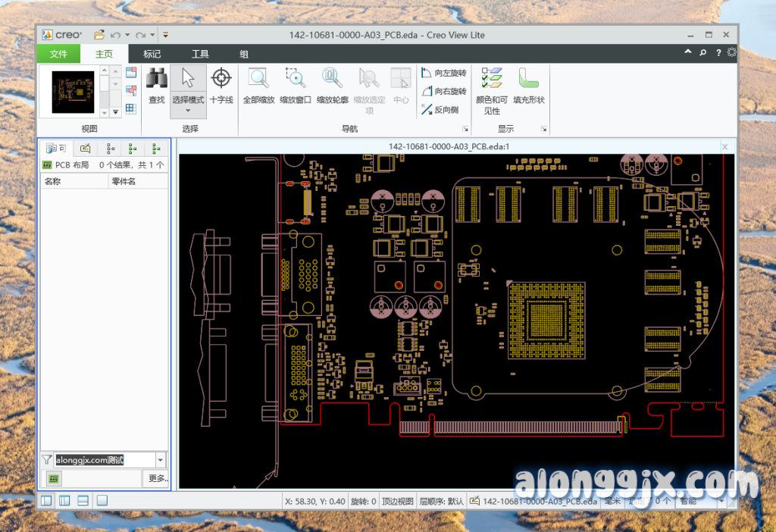
Task: Select the 缩放窗口 zoom window tool
Action: click(x=295, y=79)
